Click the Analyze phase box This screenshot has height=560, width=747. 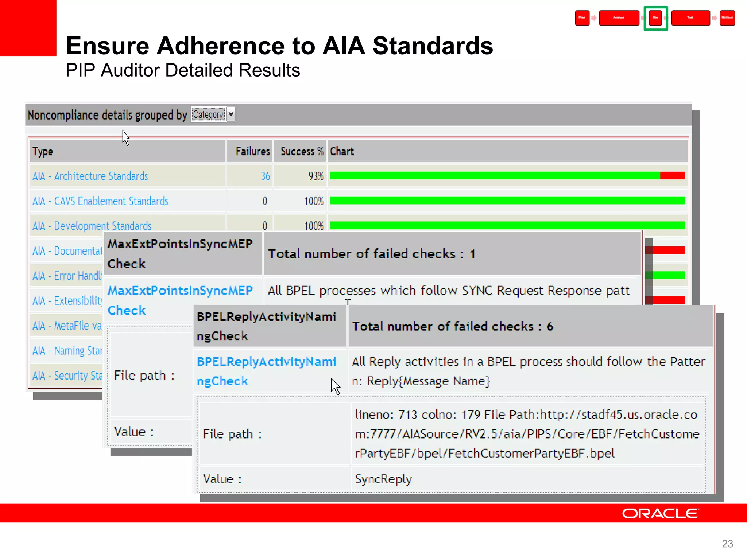point(619,18)
